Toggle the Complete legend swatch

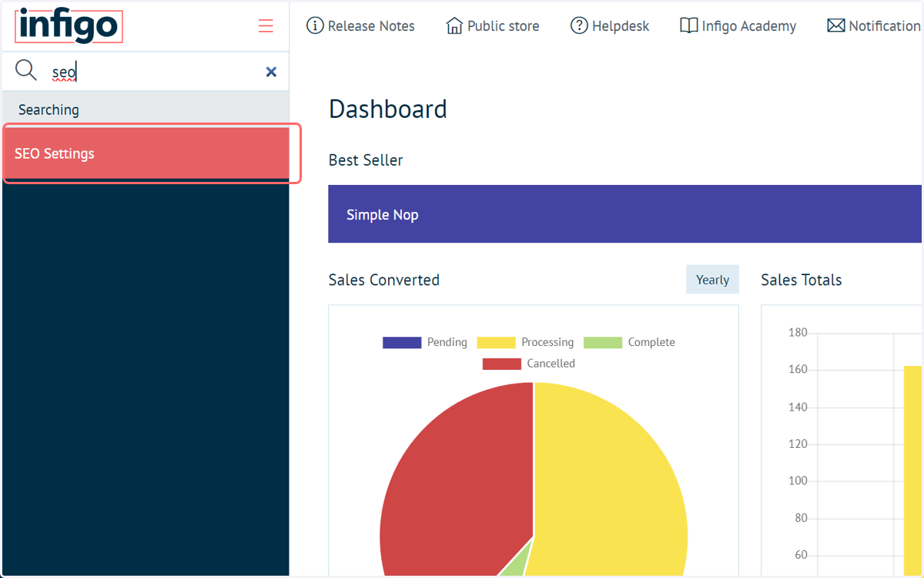(603, 342)
